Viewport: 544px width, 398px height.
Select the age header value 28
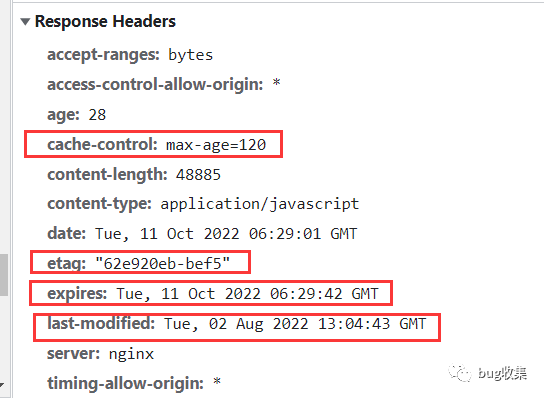97,115
